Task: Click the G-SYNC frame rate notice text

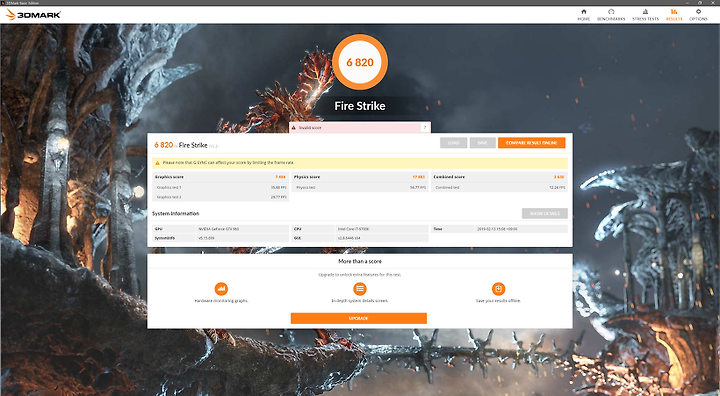Action: click(228, 163)
